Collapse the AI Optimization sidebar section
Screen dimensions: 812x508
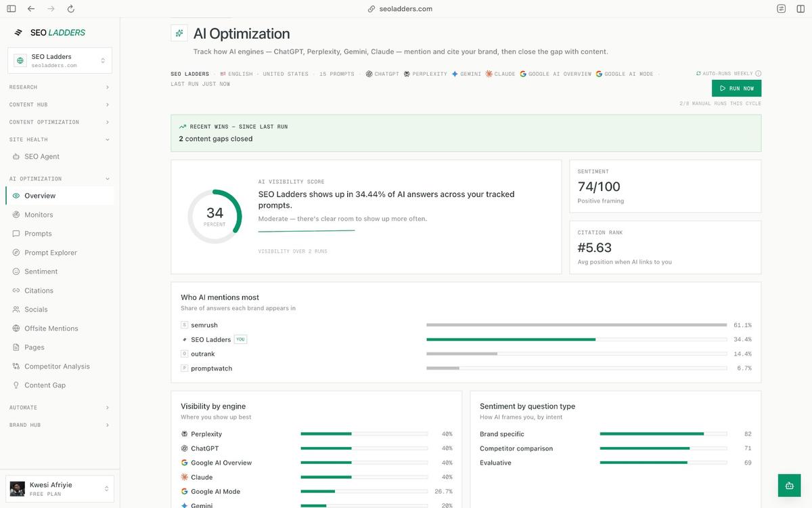tap(60, 179)
